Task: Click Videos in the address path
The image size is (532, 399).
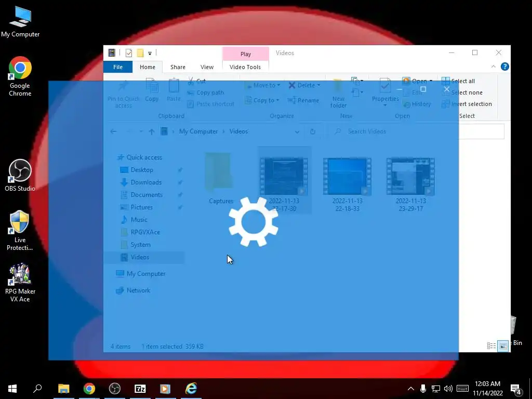Action: [x=238, y=131]
